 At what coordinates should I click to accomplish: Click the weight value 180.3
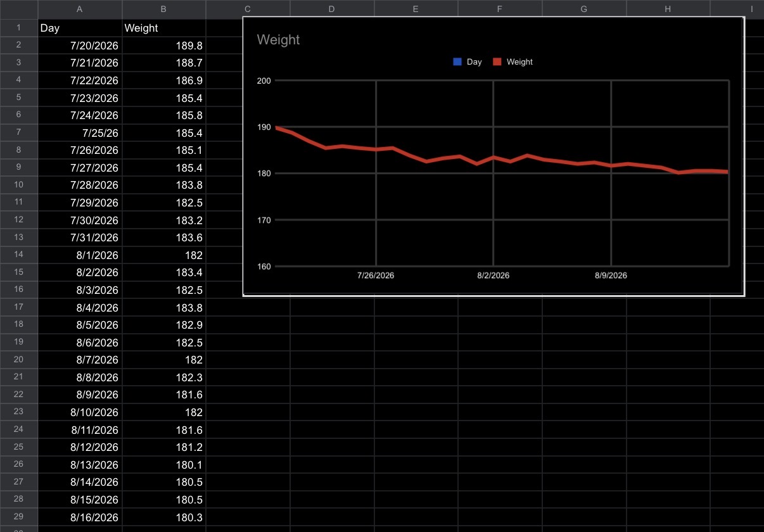[x=164, y=517]
